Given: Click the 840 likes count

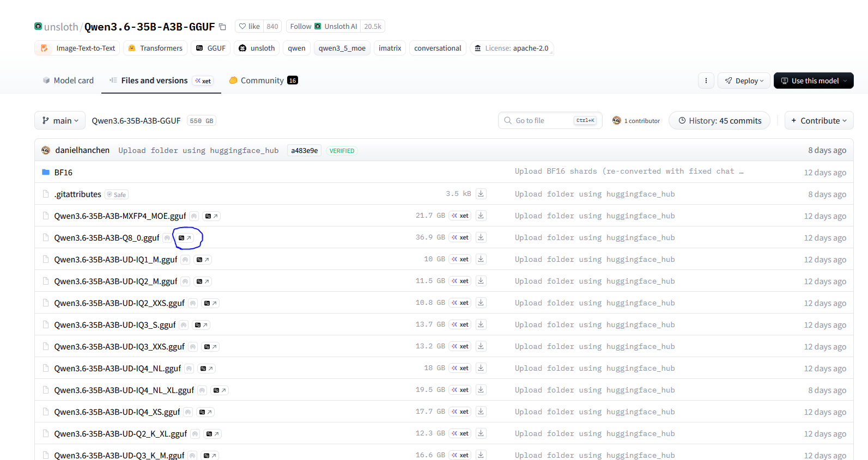Looking at the screenshot, I should pyautogui.click(x=272, y=26).
